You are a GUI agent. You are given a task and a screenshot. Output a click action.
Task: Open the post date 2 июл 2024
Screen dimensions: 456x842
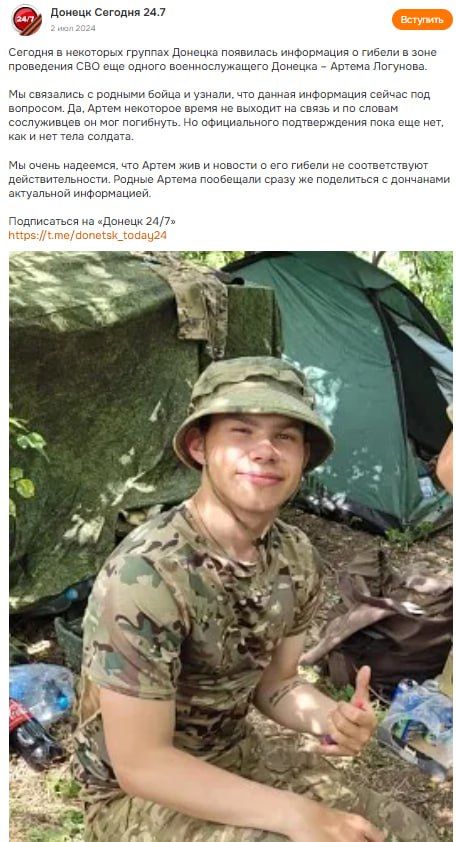pyautogui.click(x=73, y=28)
